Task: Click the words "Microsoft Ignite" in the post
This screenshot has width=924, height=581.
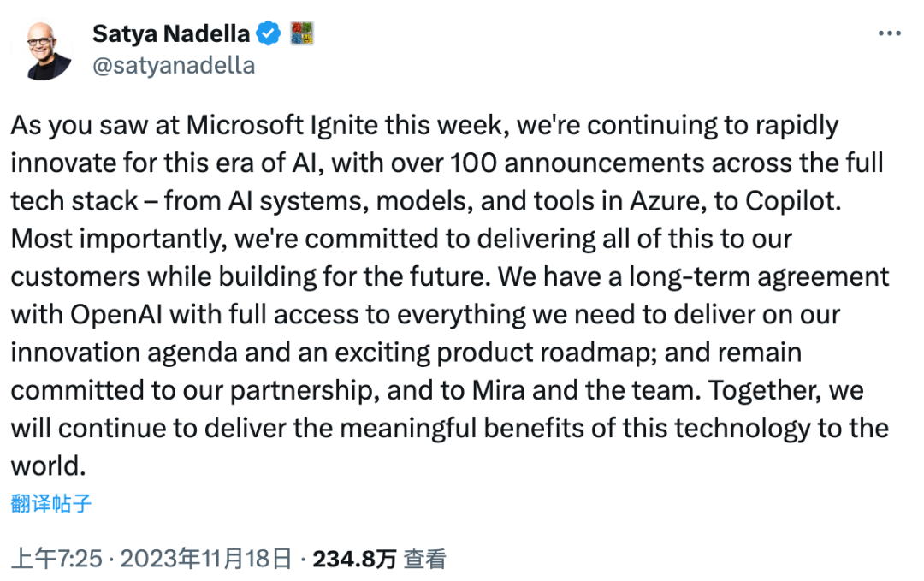Action: coord(282,126)
